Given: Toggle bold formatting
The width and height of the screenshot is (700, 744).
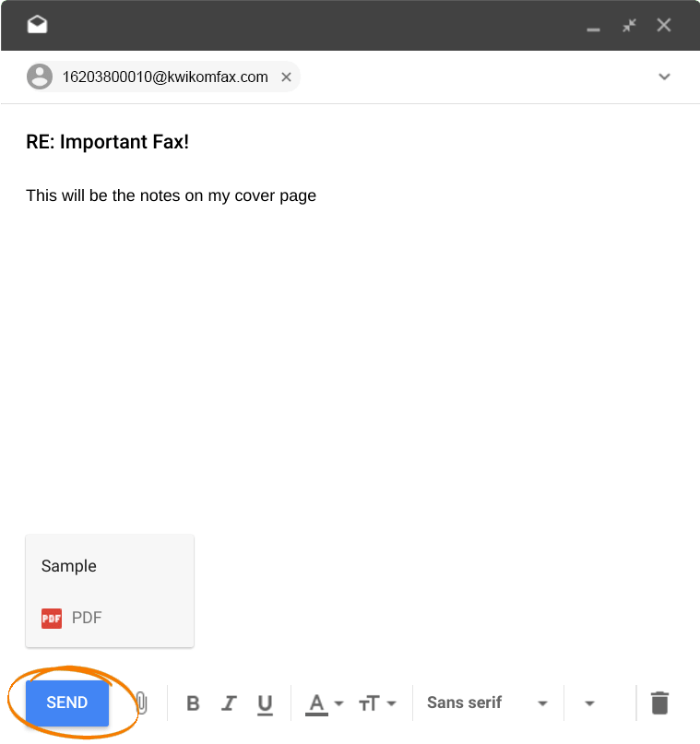Looking at the screenshot, I should click(x=193, y=703).
